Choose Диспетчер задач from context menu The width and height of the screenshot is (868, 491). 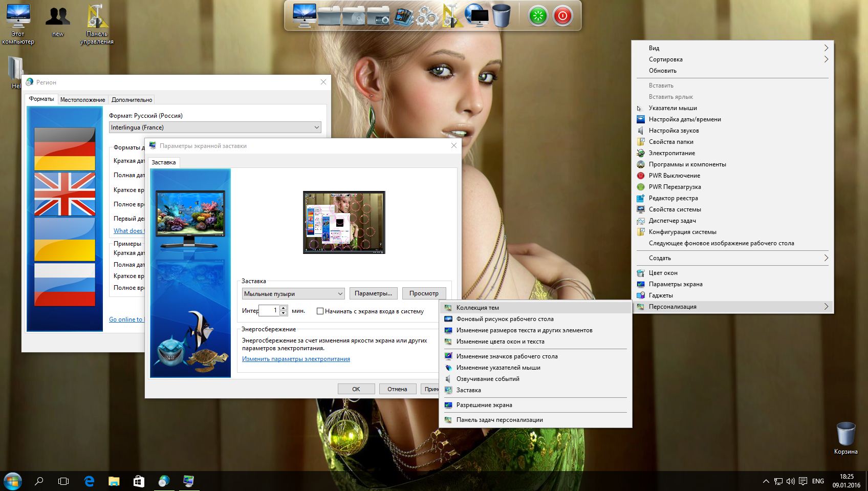(x=672, y=221)
